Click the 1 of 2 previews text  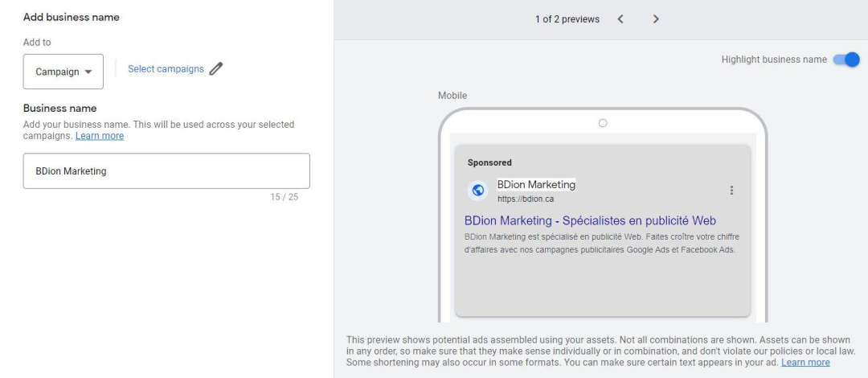567,19
